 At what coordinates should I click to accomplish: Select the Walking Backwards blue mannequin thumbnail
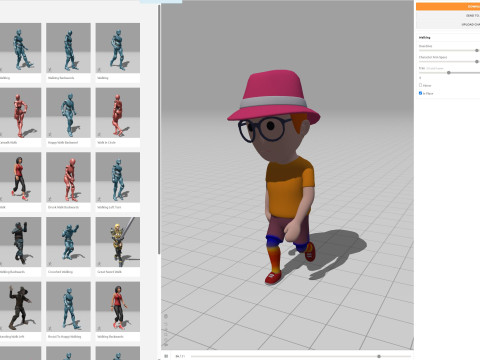(x=68, y=48)
